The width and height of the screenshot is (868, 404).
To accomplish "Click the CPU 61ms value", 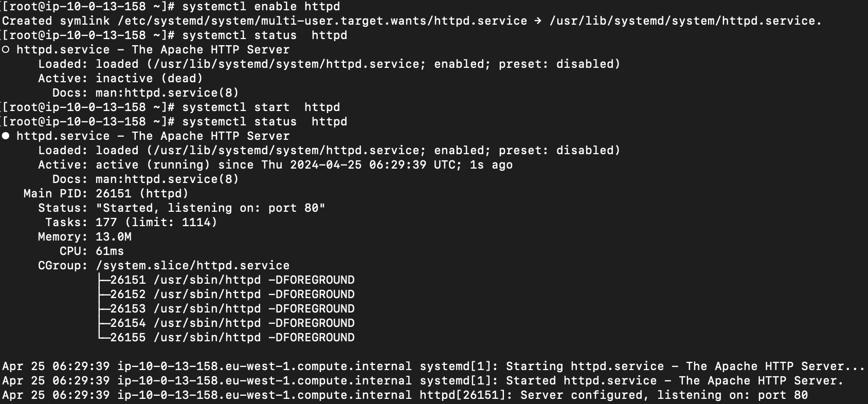I will (110, 251).
